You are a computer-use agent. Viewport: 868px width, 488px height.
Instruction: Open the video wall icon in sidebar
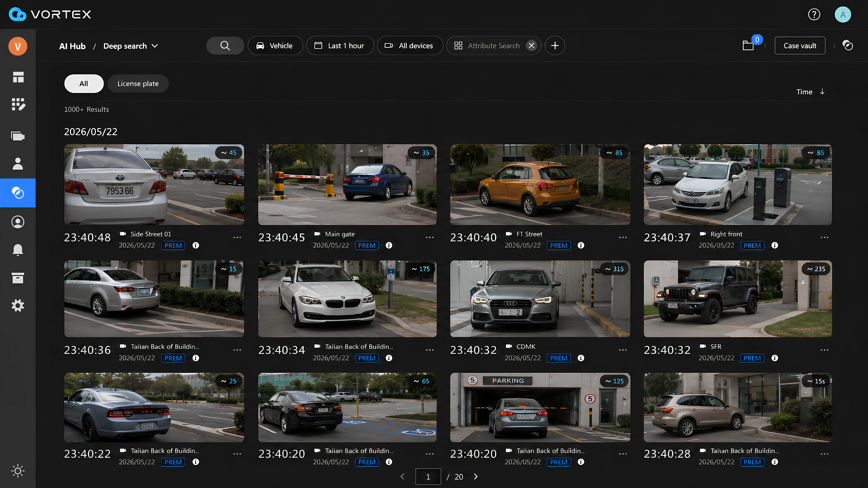[18, 136]
